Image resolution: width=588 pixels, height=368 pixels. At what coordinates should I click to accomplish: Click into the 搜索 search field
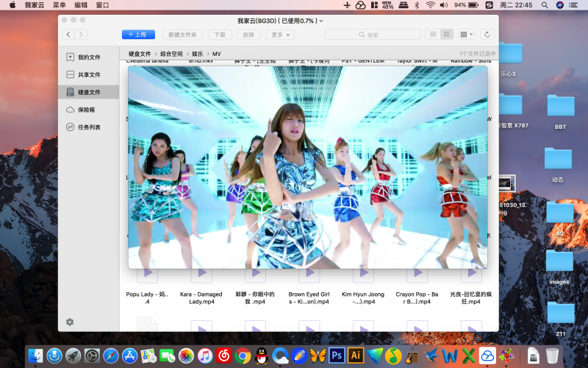(x=373, y=35)
